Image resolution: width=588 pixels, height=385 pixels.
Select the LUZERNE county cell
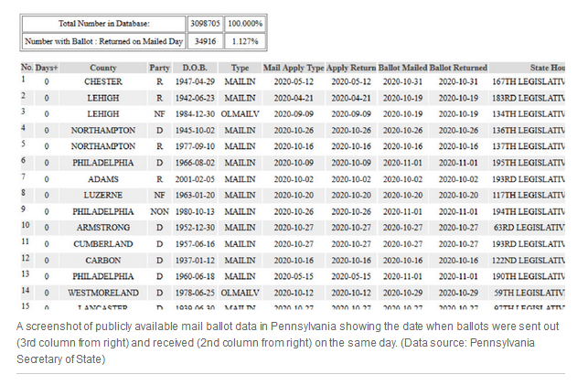[103, 196]
